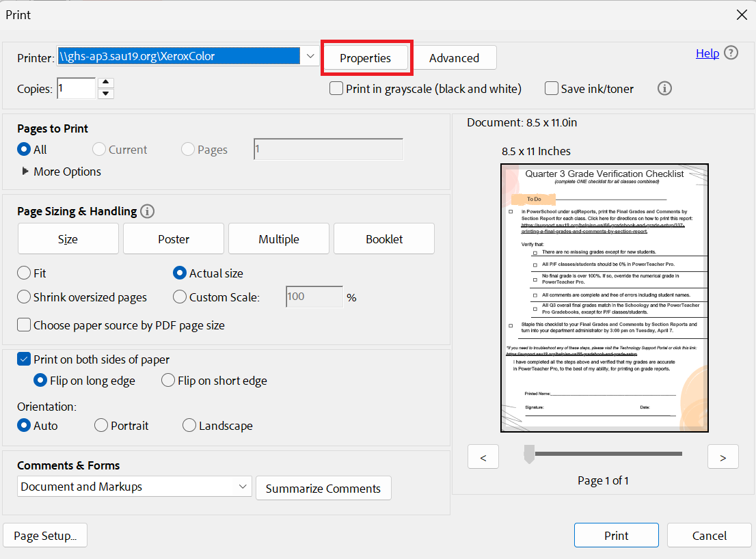
Task: Open printer Properties
Action: pyautogui.click(x=365, y=58)
